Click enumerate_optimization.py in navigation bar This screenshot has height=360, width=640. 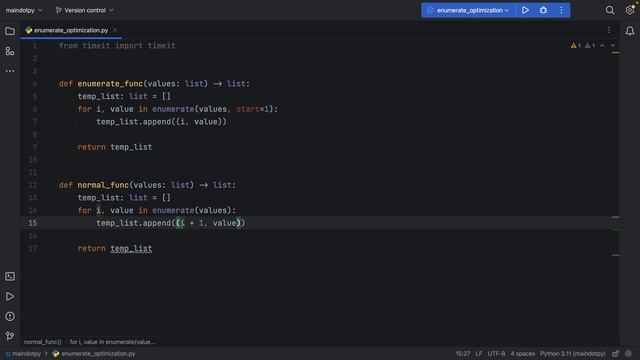tap(94, 353)
